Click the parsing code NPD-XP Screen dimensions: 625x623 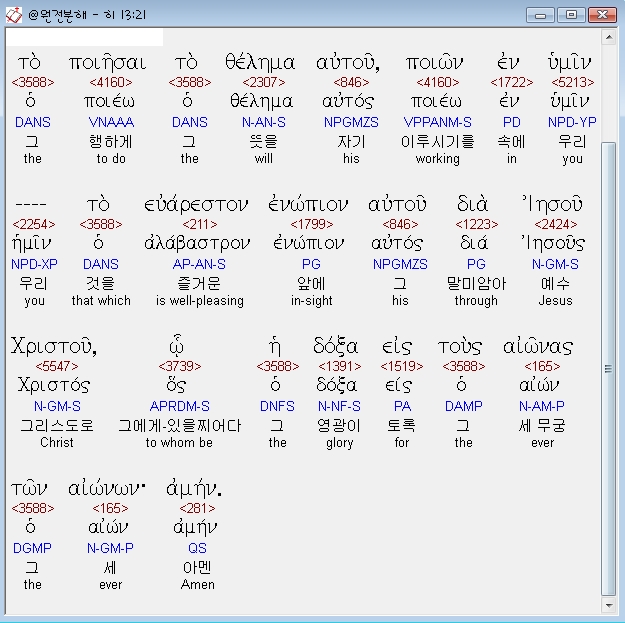point(34,264)
